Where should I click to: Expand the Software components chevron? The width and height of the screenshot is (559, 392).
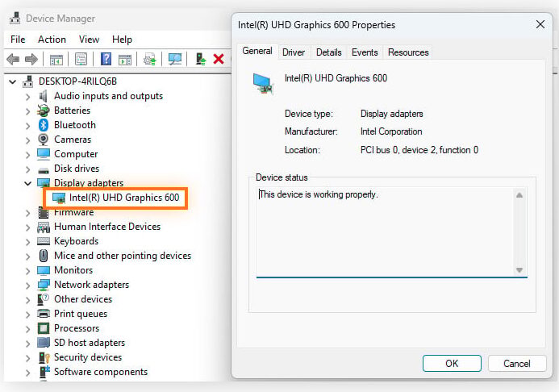[27, 373]
